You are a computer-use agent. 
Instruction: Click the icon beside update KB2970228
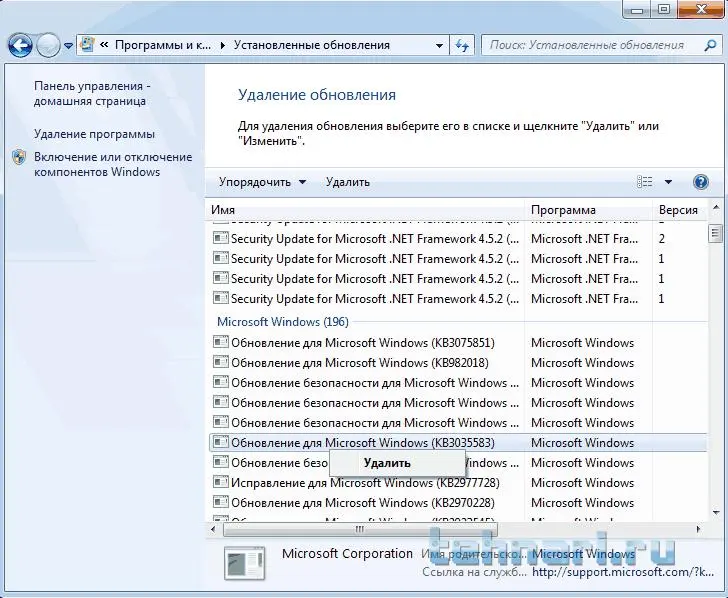221,502
